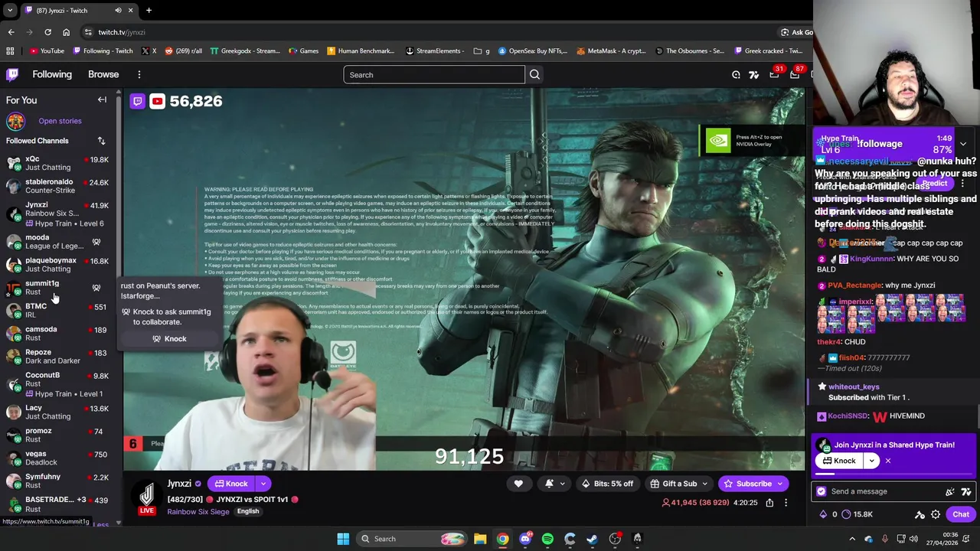
Task: Open Rainbow Six Siege category link
Action: pos(198,511)
